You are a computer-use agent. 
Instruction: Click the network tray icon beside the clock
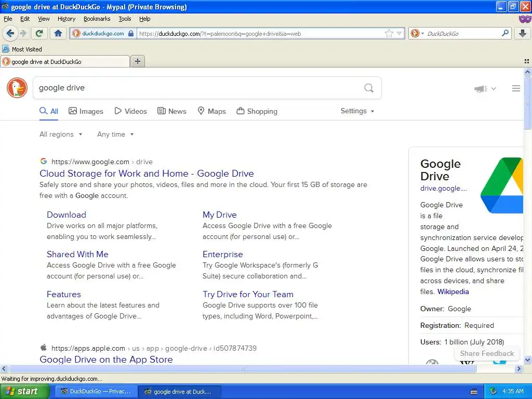(493, 391)
